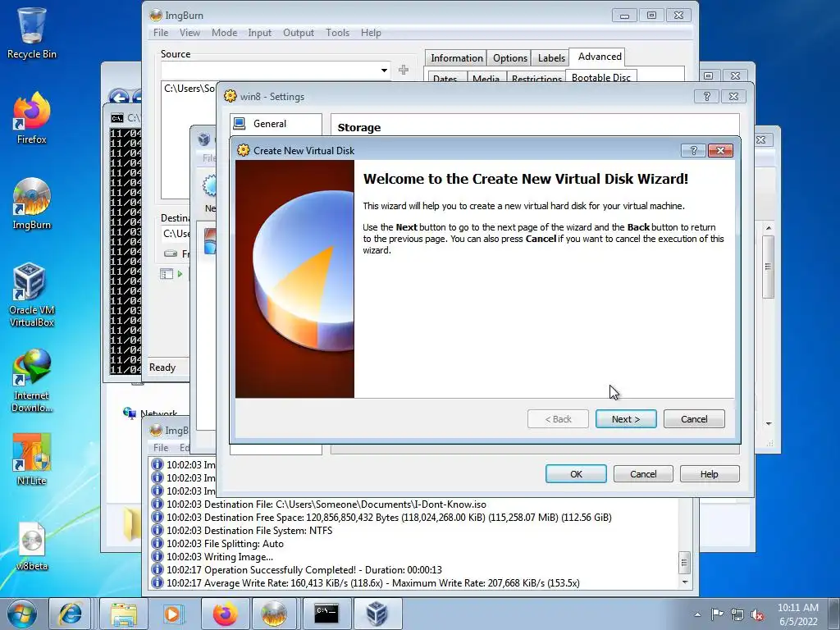Click the muted volume tray icon
840x630 pixels.
[757, 614]
